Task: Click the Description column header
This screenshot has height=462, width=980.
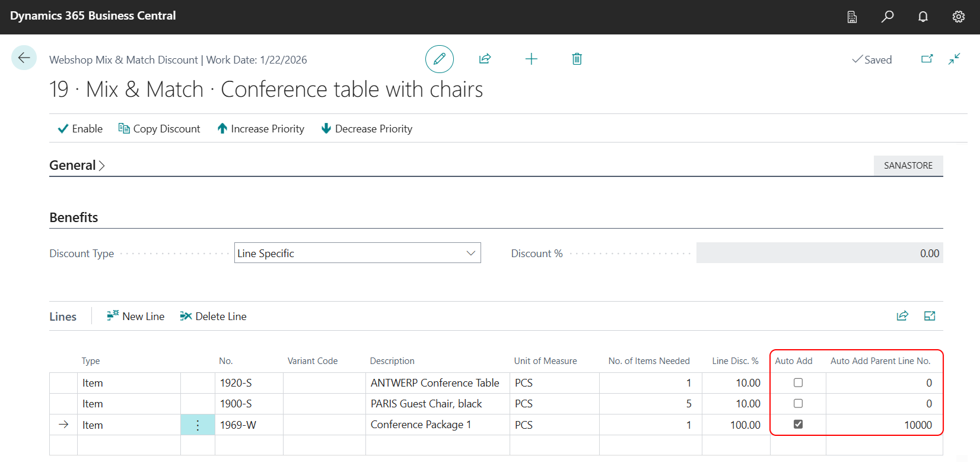Action: click(x=392, y=361)
